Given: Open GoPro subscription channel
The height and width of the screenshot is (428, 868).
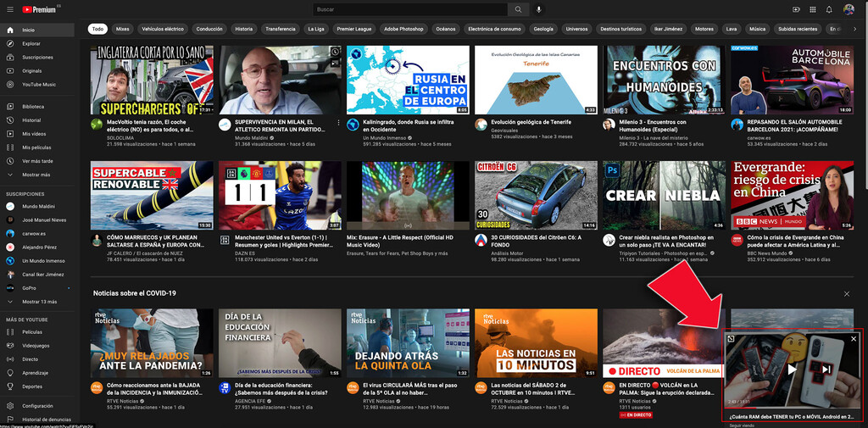Looking at the screenshot, I should point(37,288).
